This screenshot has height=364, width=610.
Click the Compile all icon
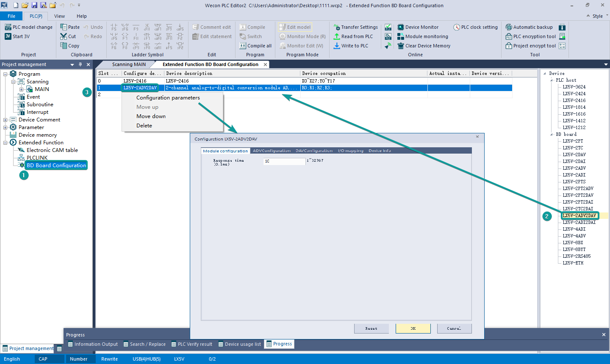(243, 46)
